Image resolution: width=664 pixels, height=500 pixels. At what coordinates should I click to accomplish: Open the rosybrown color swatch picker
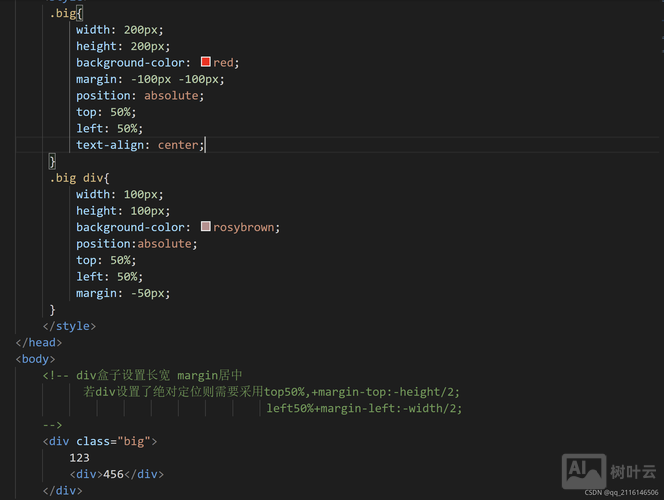(206, 227)
